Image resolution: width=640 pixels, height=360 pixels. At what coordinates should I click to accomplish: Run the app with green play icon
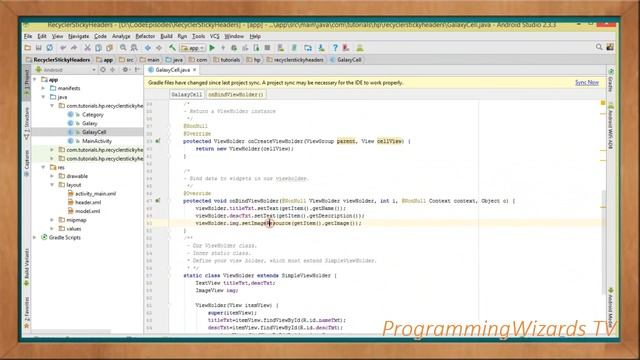(x=212, y=48)
